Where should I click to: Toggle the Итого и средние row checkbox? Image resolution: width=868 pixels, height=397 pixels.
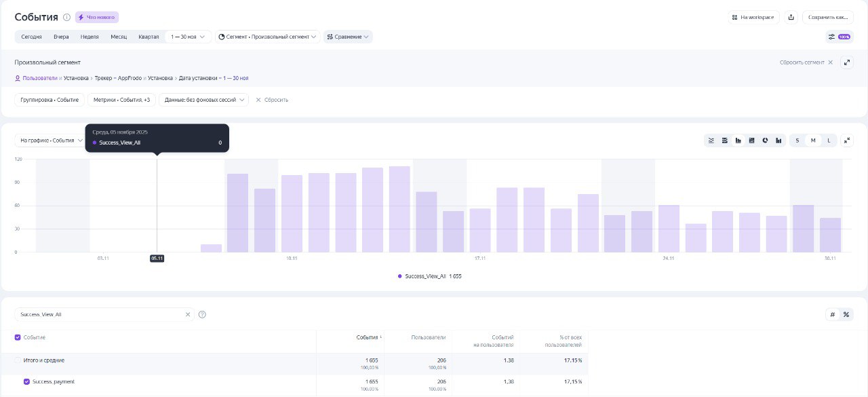(x=18, y=360)
